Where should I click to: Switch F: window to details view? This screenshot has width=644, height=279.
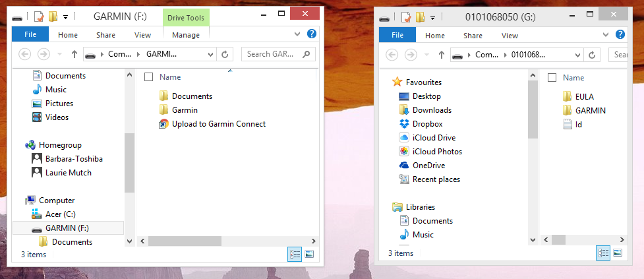click(295, 255)
